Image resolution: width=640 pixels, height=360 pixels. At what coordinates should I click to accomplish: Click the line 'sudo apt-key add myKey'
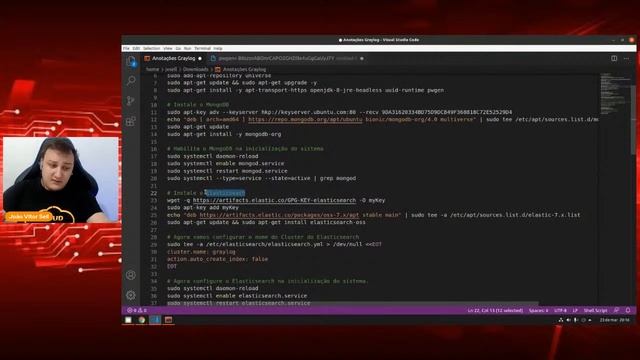(x=203, y=208)
